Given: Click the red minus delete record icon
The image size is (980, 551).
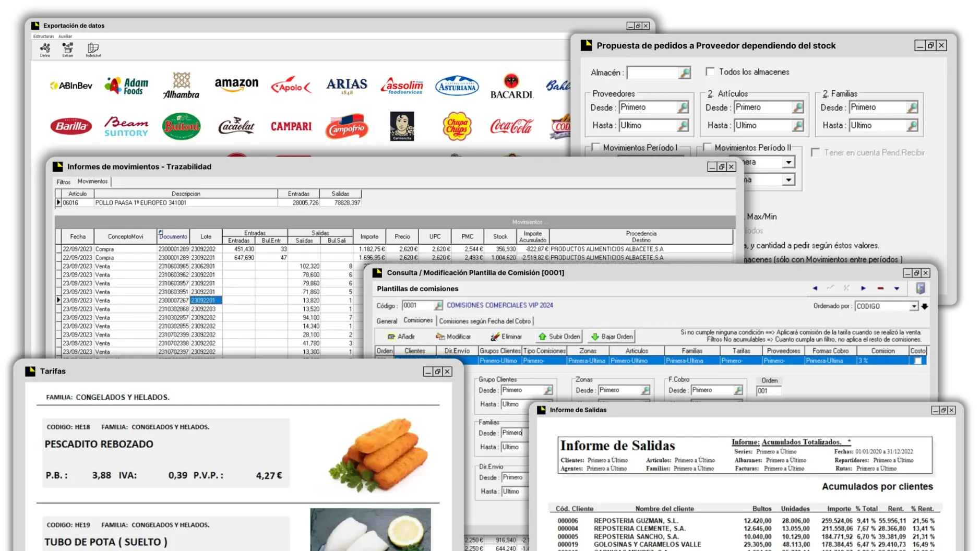Looking at the screenshot, I should point(880,288).
